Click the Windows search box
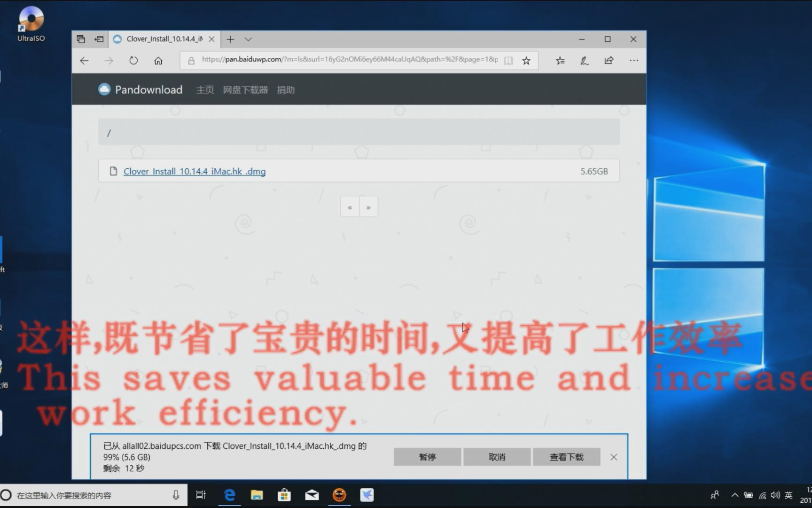This screenshot has width=812, height=508. [x=93, y=495]
